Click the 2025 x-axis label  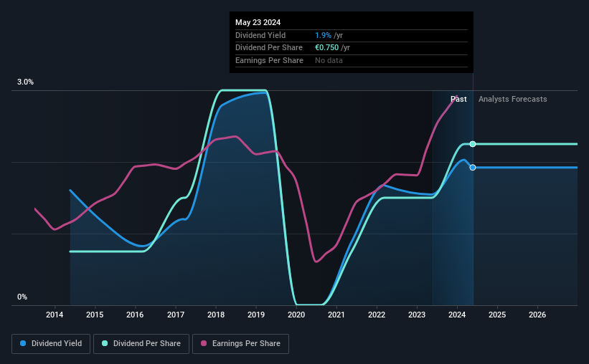click(x=497, y=315)
